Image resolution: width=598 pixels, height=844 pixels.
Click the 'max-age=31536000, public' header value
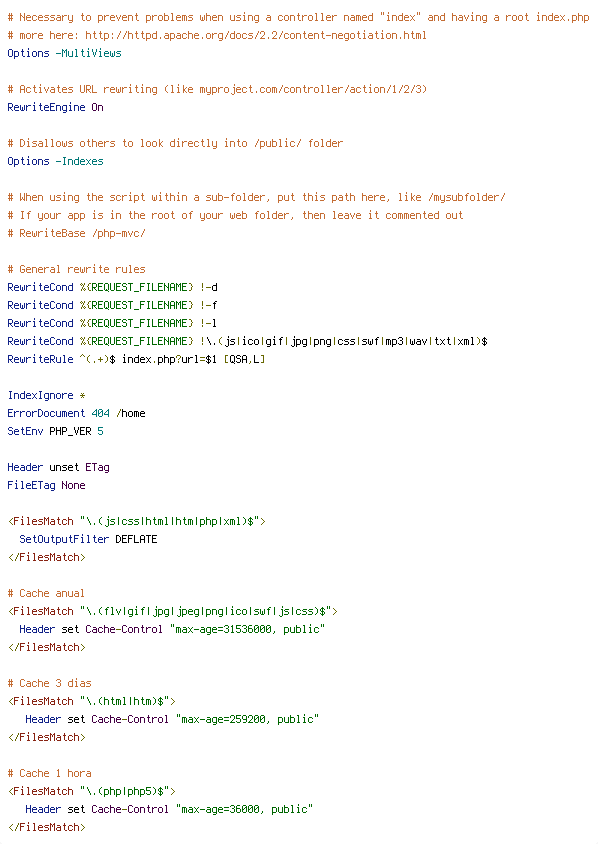pos(248,629)
